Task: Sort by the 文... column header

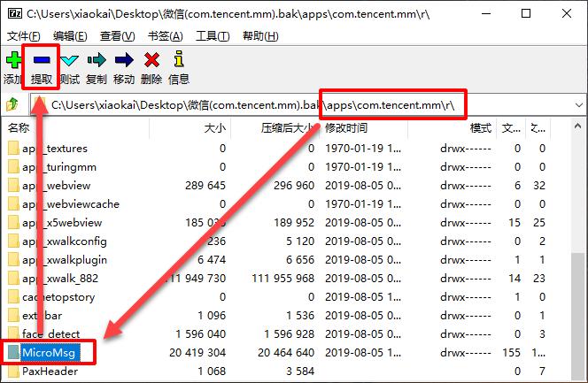Action: 511,128
